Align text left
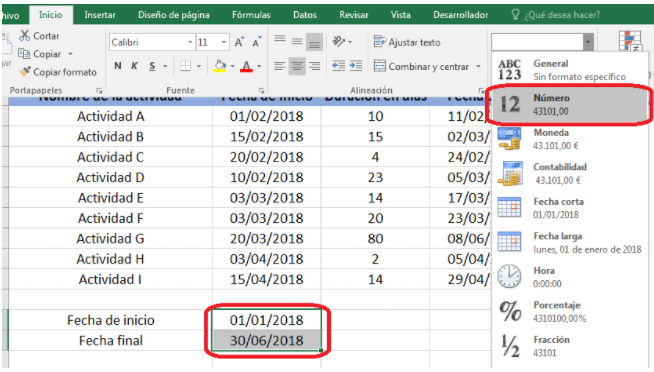Image resolution: width=654 pixels, height=372 pixels. [280, 66]
